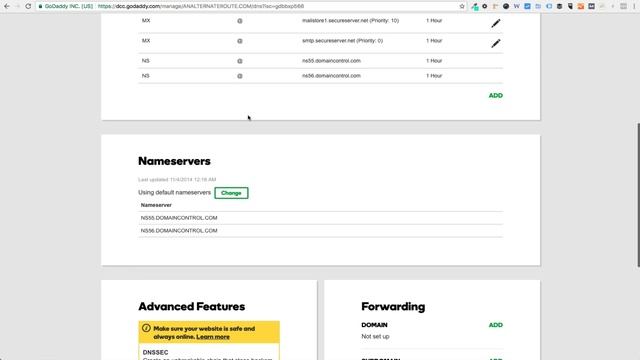The height and width of the screenshot is (360, 640).
Task: Edit the mailstore1.secureserver.net MX record
Action: point(496,23)
